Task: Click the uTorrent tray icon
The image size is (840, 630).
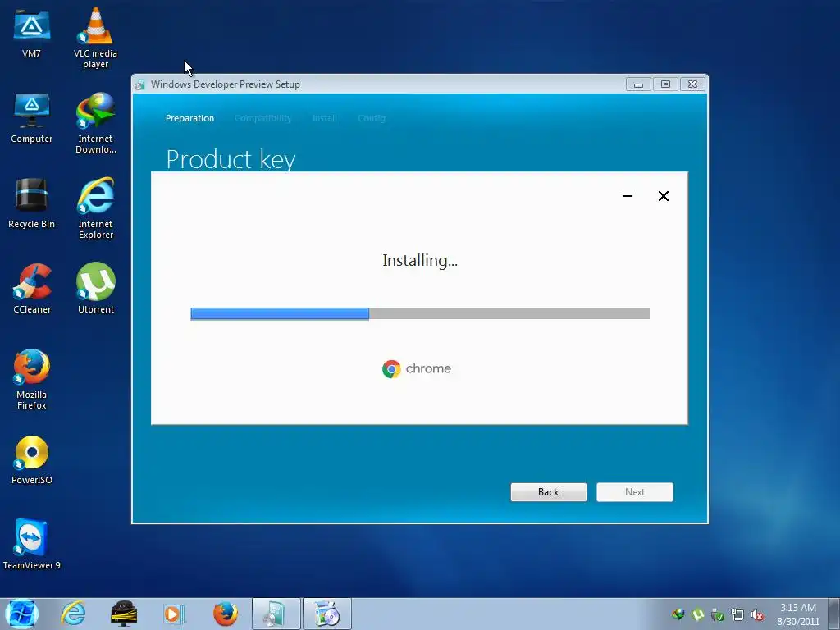Action: pyautogui.click(x=697, y=614)
